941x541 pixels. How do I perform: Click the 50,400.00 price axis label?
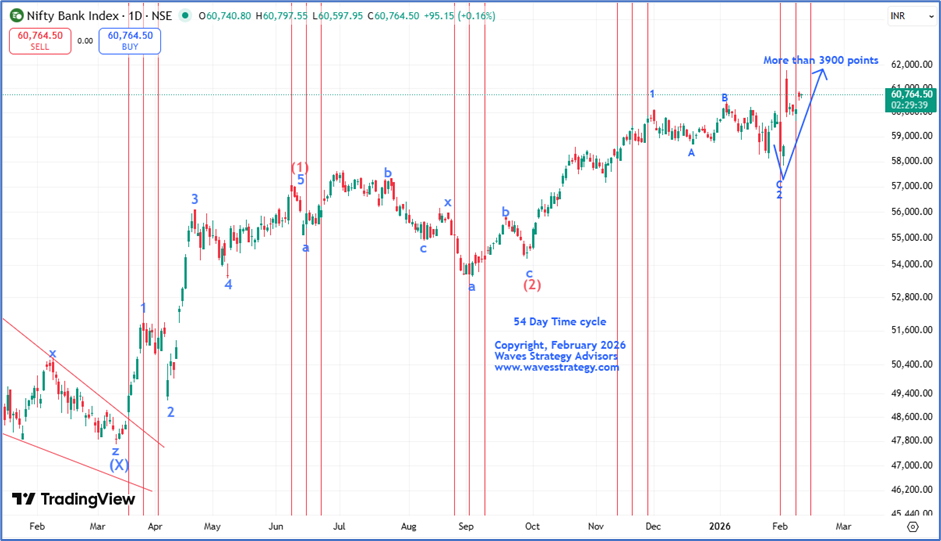coord(912,364)
